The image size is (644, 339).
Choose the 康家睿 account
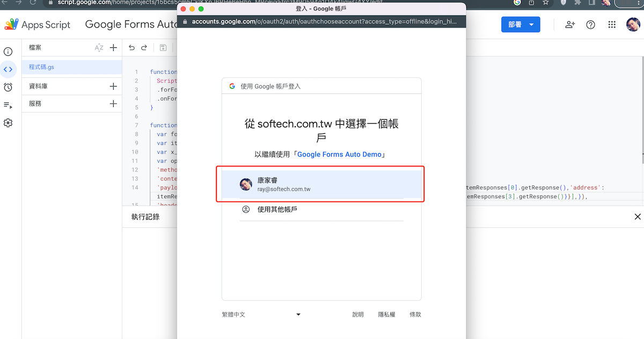tap(321, 185)
